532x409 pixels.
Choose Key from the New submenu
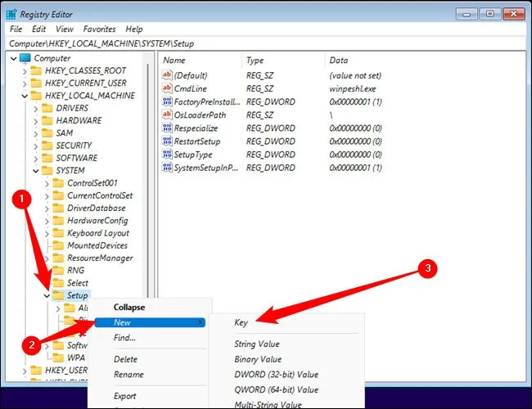[x=241, y=323]
